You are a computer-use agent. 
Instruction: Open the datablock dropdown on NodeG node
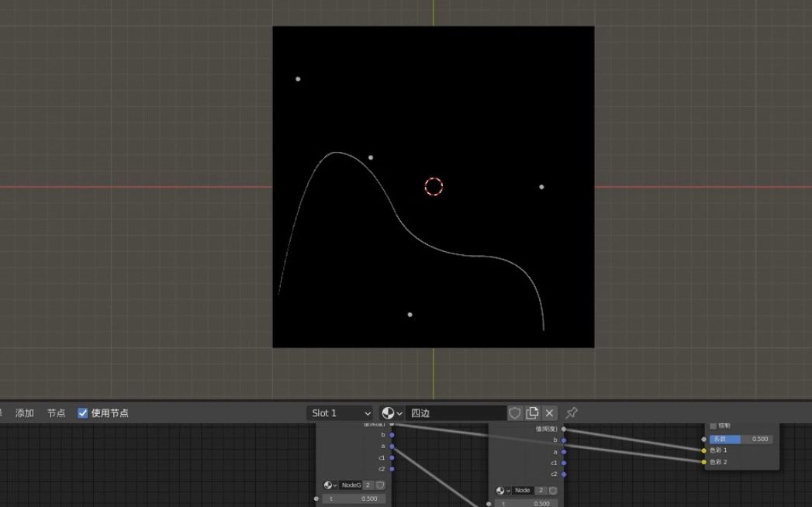tap(336, 485)
